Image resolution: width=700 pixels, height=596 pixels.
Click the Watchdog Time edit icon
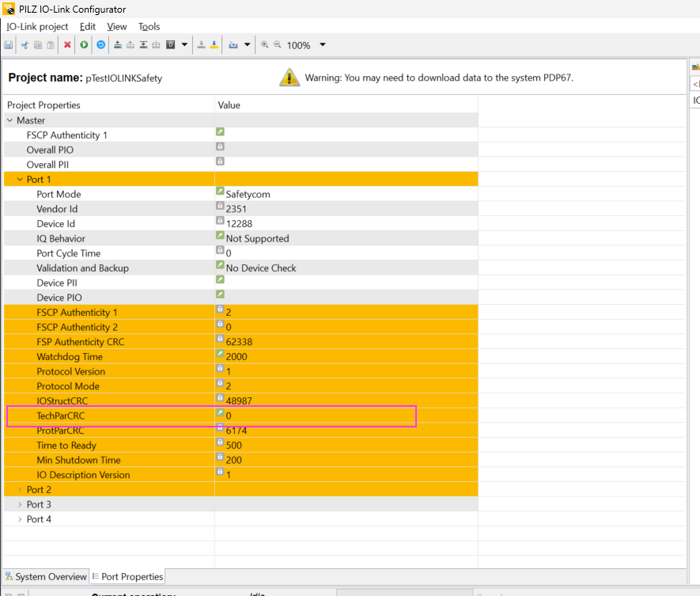click(x=220, y=353)
